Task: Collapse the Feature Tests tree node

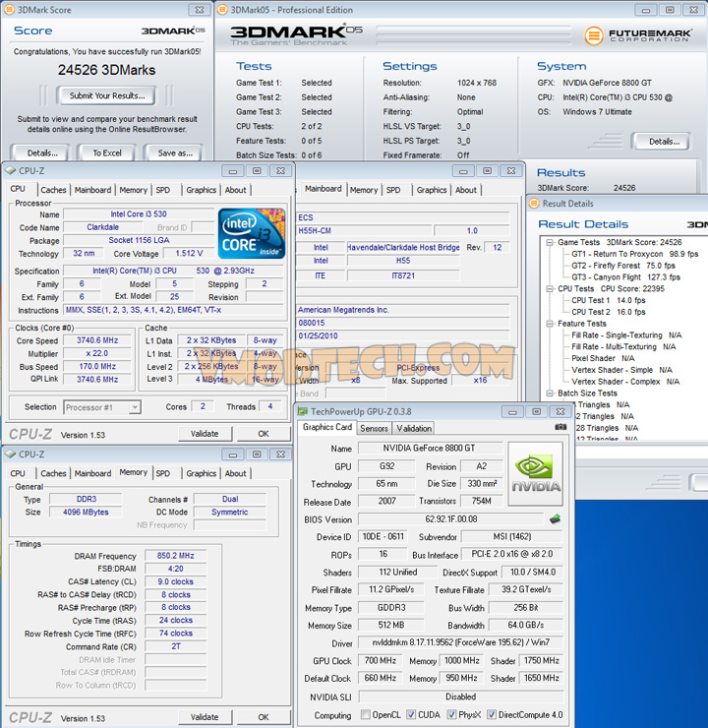Action: tap(550, 324)
